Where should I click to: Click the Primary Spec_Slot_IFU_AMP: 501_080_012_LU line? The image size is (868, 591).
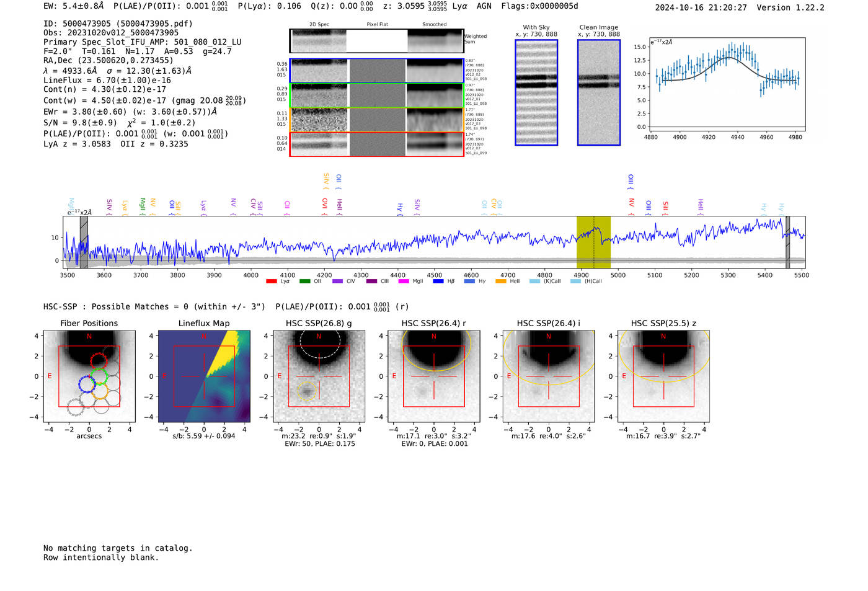(143, 42)
